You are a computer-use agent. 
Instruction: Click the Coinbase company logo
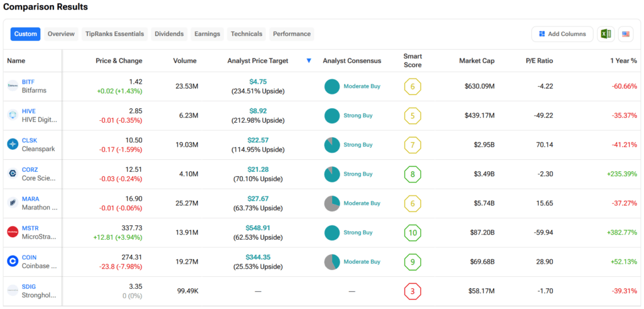coord(13,261)
